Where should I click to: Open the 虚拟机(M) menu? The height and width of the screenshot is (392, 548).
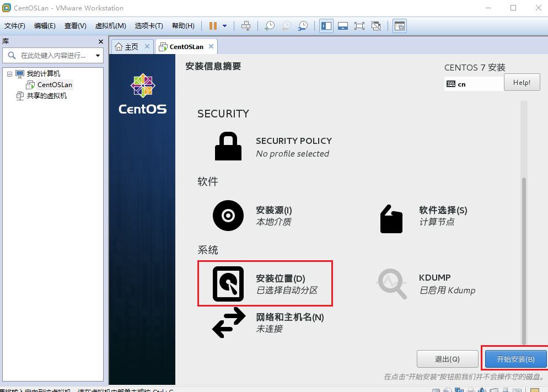[110, 26]
